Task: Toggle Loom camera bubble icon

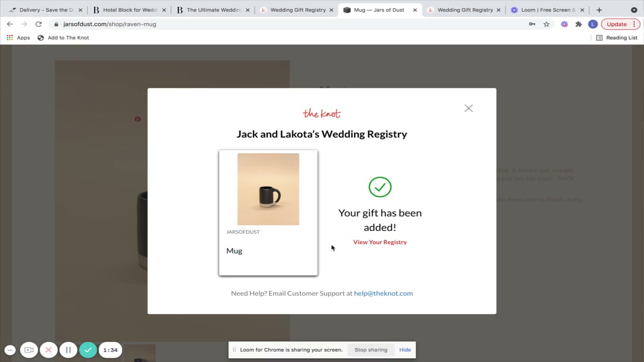Action: point(29,350)
